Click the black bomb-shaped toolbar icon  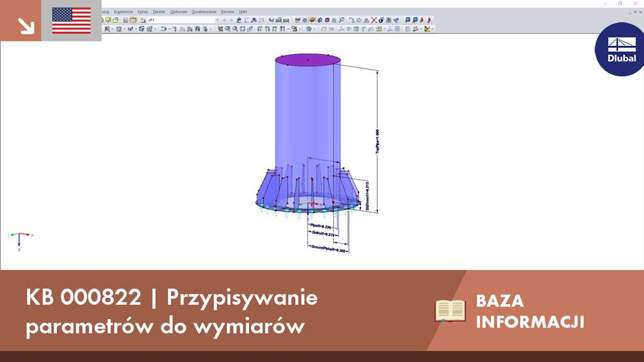(381, 19)
